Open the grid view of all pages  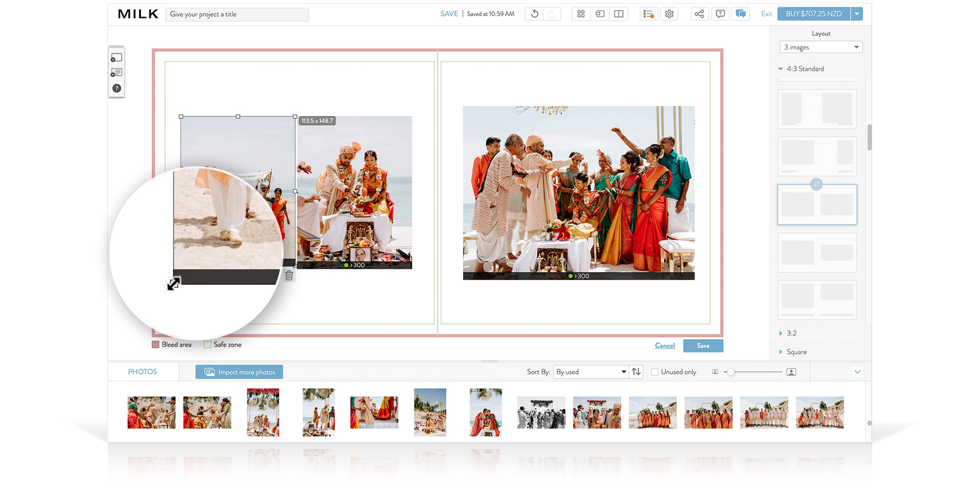[581, 14]
